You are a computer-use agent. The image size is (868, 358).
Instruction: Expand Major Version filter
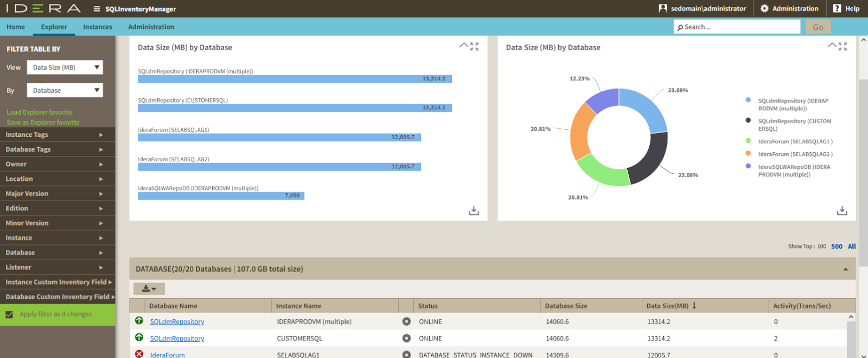click(x=58, y=193)
